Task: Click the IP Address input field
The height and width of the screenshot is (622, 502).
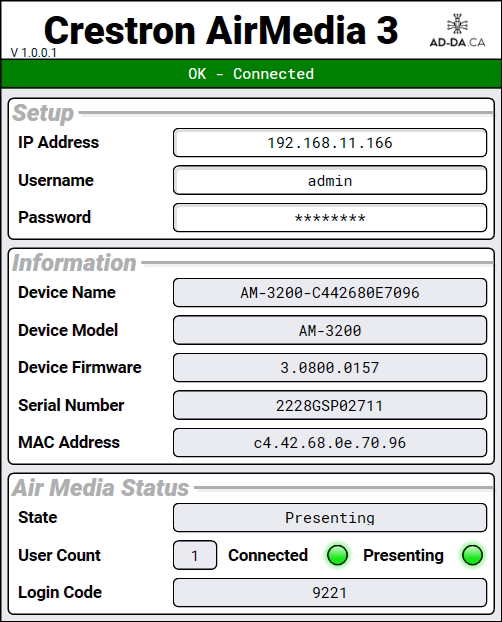Action: click(330, 143)
